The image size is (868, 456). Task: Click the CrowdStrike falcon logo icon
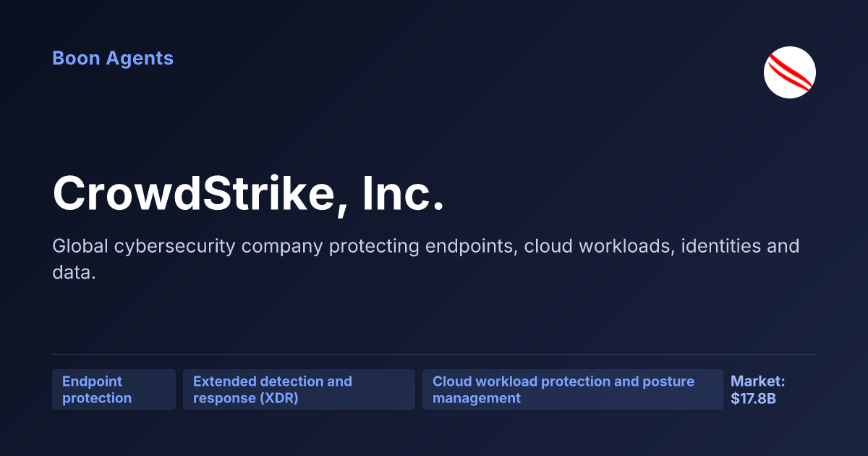pos(790,72)
